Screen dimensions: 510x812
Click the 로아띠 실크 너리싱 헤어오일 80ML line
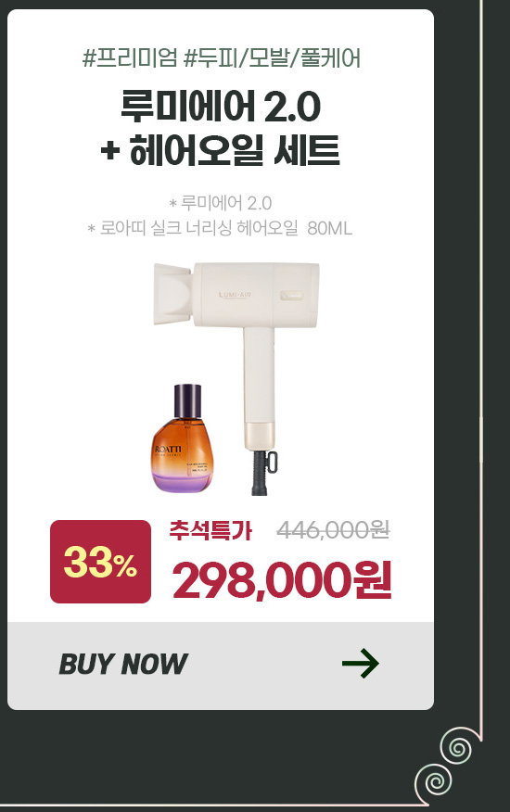coord(221,228)
